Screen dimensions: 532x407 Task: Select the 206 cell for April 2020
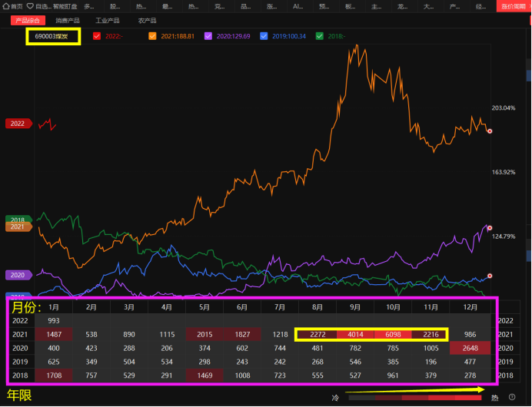[x=167, y=348]
